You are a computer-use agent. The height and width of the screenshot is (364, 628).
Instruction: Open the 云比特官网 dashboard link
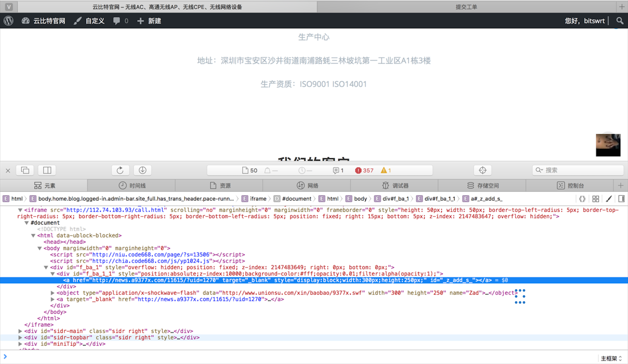tap(43, 21)
